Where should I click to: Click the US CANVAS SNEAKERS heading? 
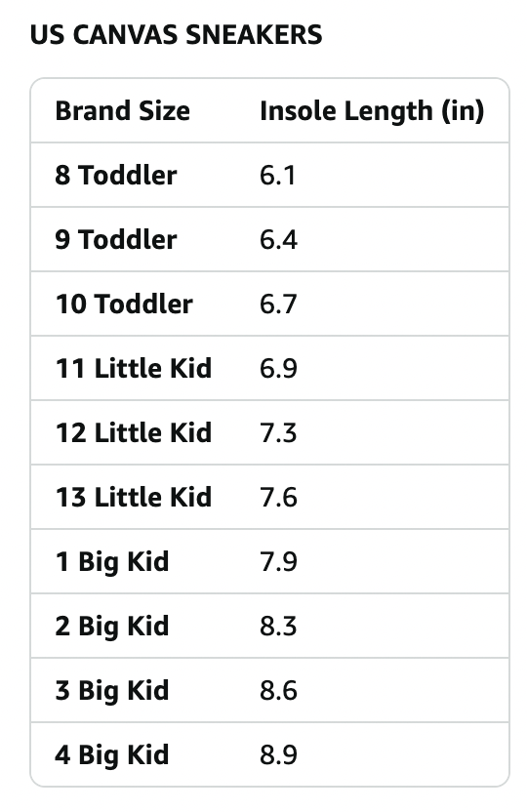pyautogui.click(x=176, y=35)
